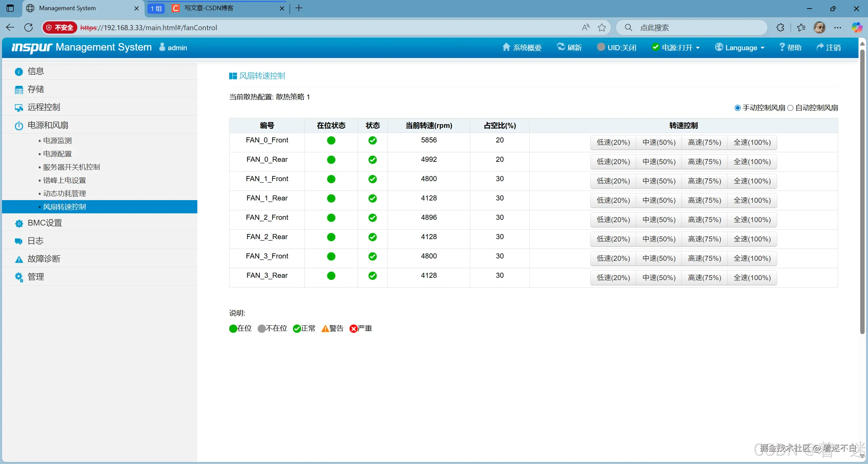Collapse the power and fan section
The image size is (868, 464).
point(48,125)
